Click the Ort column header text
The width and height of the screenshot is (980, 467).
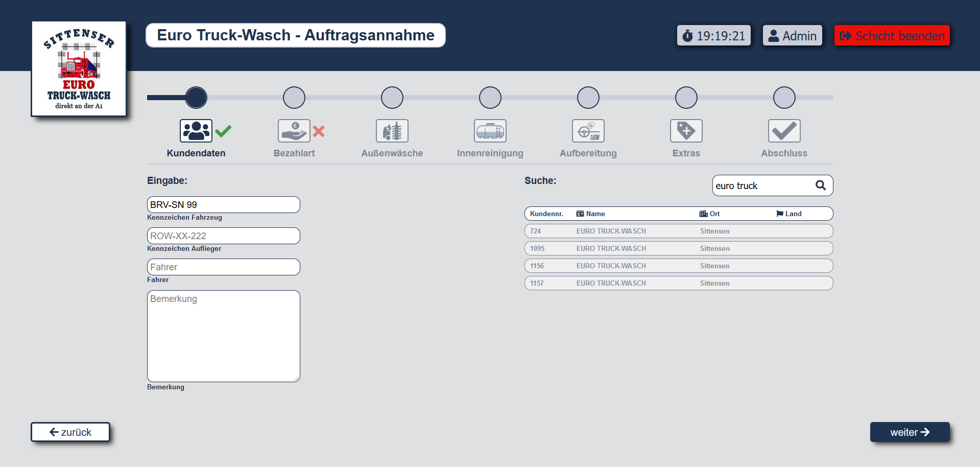[x=714, y=214]
